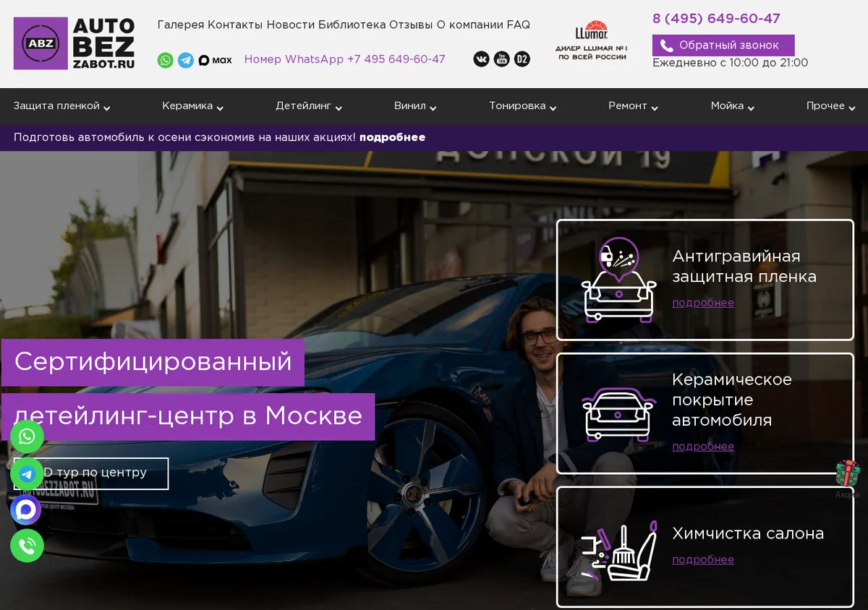The image size is (868, 610).
Task: Click подробнее in the autumn promo banner
Action: point(392,137)
